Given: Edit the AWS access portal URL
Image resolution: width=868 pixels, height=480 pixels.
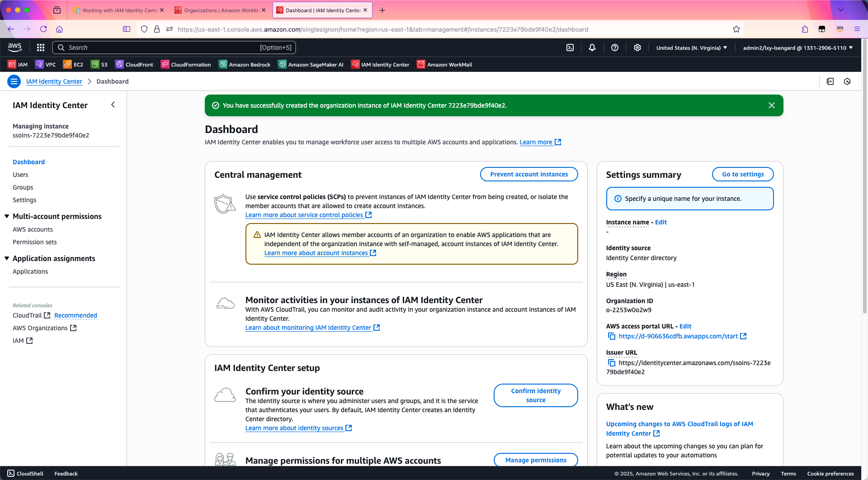Looking at the screenshot, I should (x=685, y=326).
